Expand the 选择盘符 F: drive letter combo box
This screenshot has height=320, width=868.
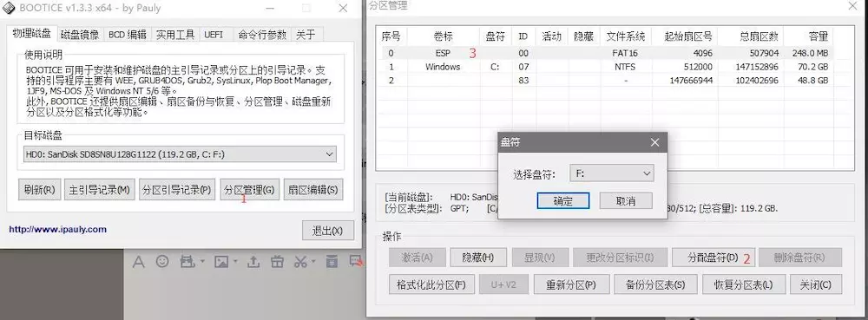click(612, 173)
